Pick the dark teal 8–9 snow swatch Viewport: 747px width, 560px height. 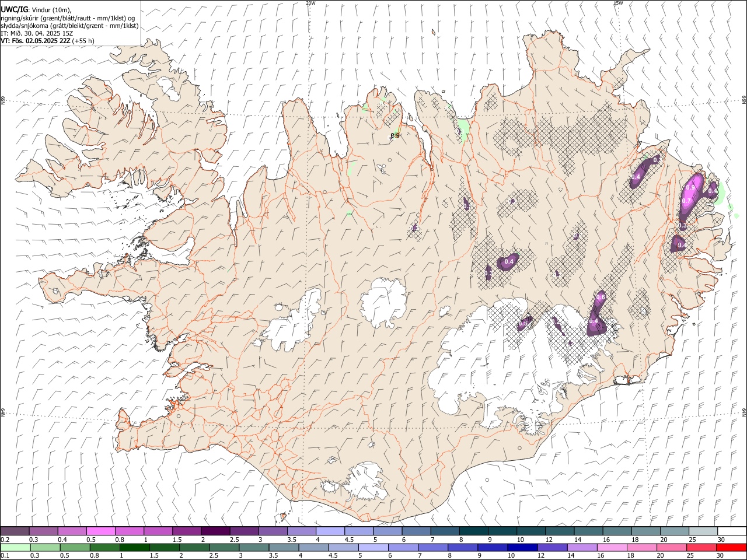[x=474, y=531]
